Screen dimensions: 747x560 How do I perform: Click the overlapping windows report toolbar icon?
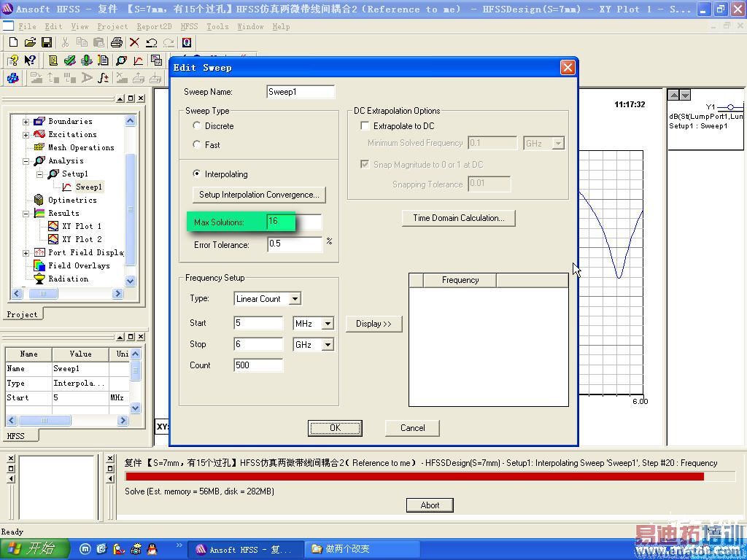point(156,60)
